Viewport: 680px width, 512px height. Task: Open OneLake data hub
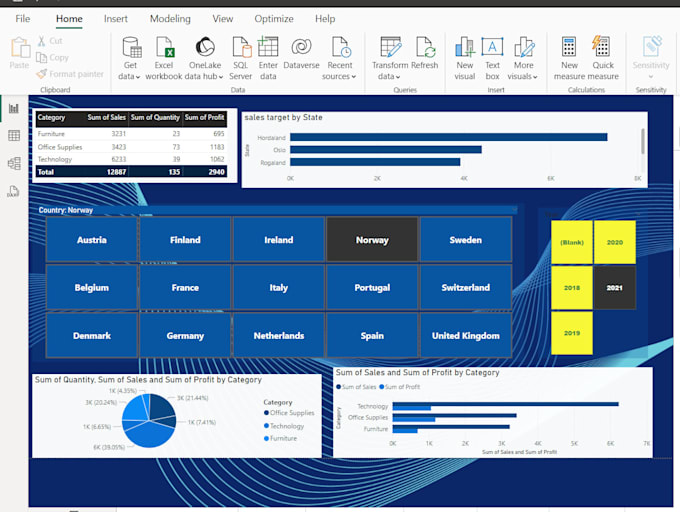204,58
